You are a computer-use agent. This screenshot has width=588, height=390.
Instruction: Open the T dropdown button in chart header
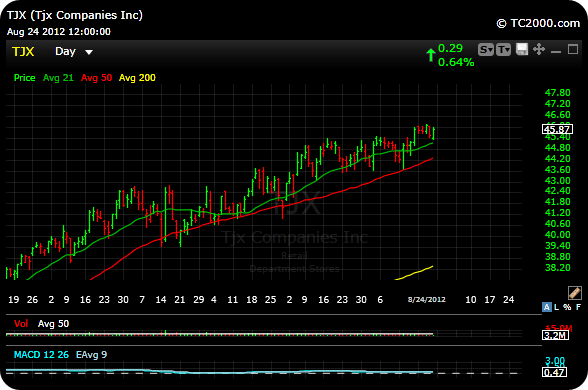coord(503,50)
